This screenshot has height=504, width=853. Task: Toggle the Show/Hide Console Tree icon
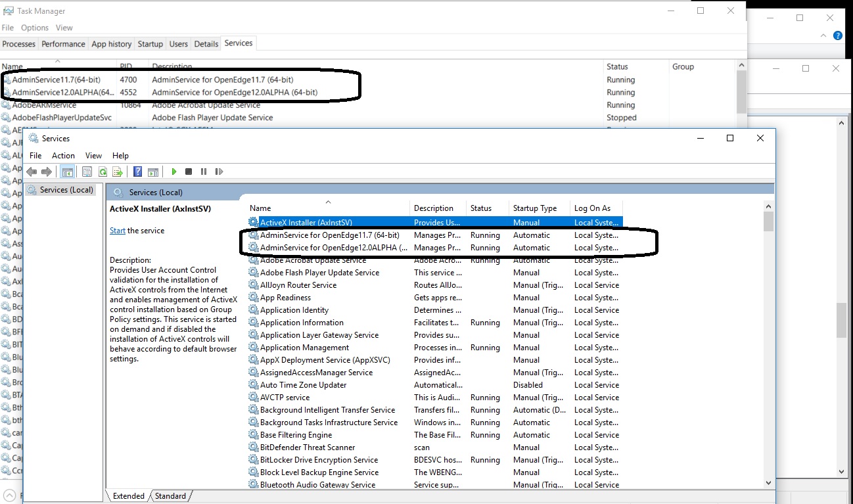pos(68,172)
